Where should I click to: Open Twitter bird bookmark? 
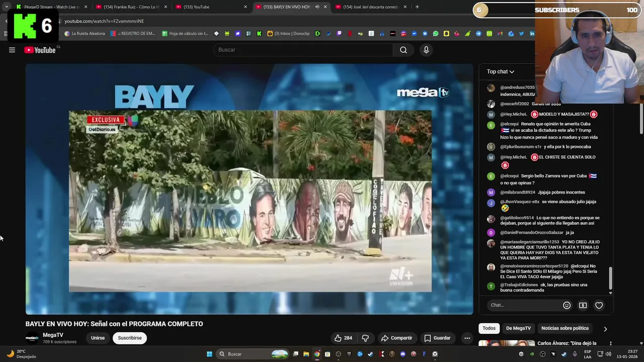521,34
